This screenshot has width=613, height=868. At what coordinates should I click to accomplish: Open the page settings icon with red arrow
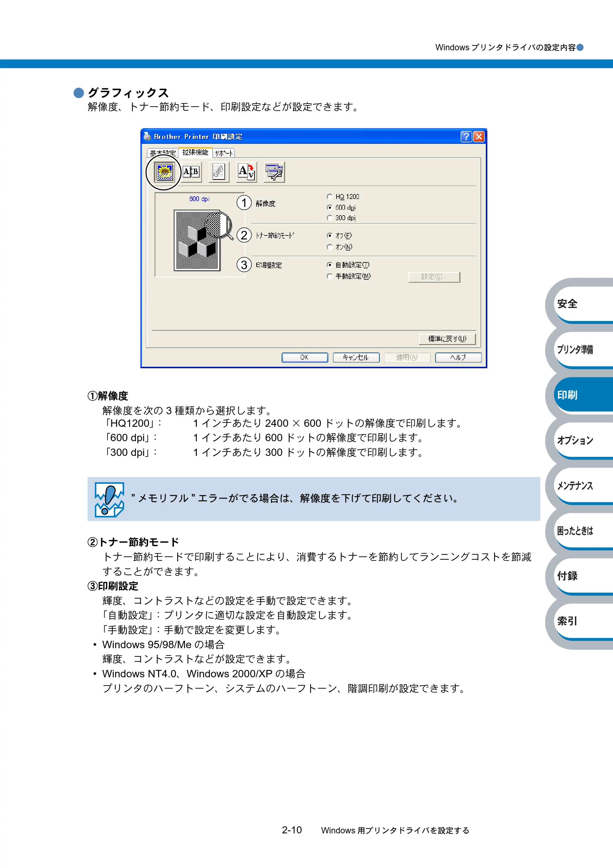tap(246, 172)
